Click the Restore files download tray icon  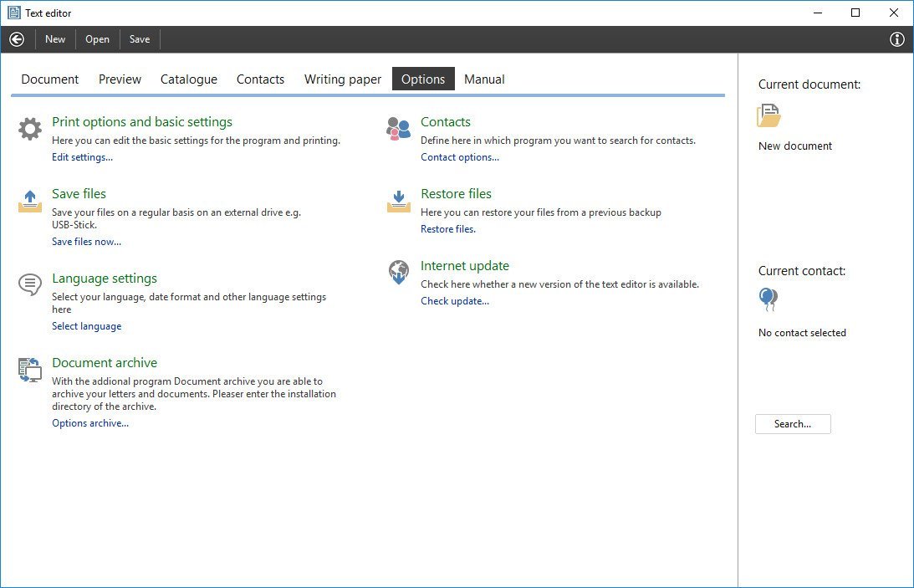pos(399,202)
